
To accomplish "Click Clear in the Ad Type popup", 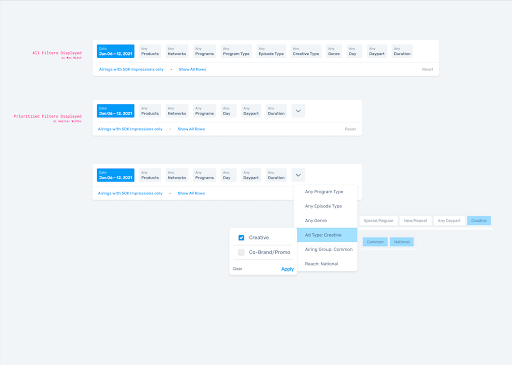I will click(237, 269).
